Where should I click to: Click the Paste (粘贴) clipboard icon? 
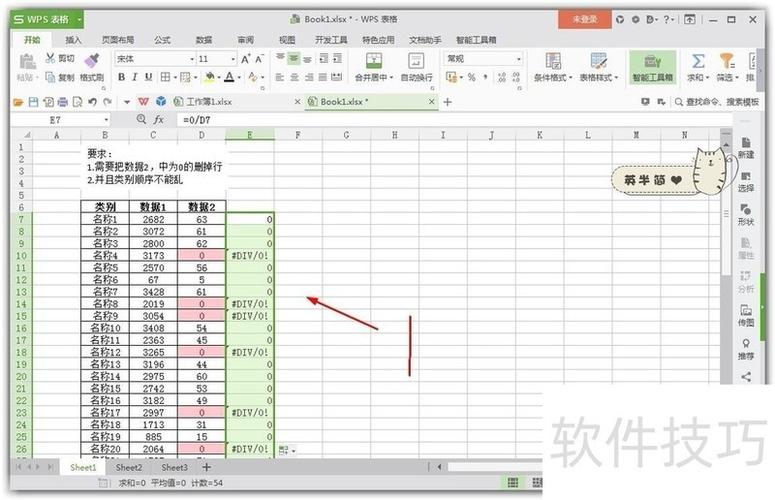pyautogui.click(x=27, y=62)
